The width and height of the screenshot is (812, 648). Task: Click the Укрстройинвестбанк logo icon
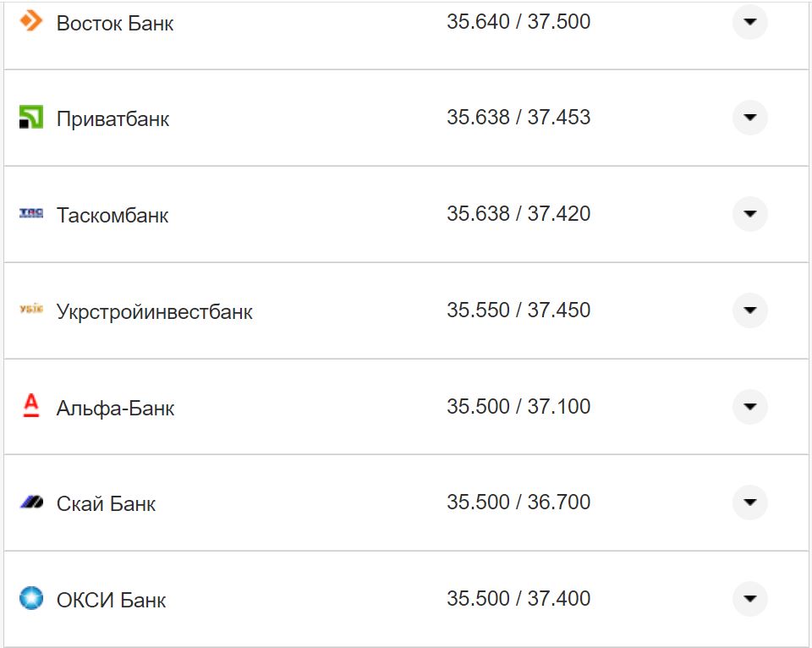point(31,310)
